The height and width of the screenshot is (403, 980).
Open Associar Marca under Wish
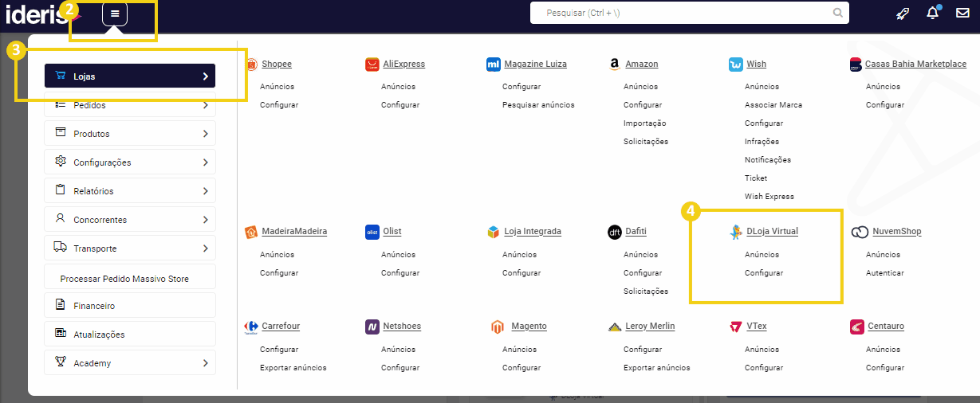click(773, 105)
